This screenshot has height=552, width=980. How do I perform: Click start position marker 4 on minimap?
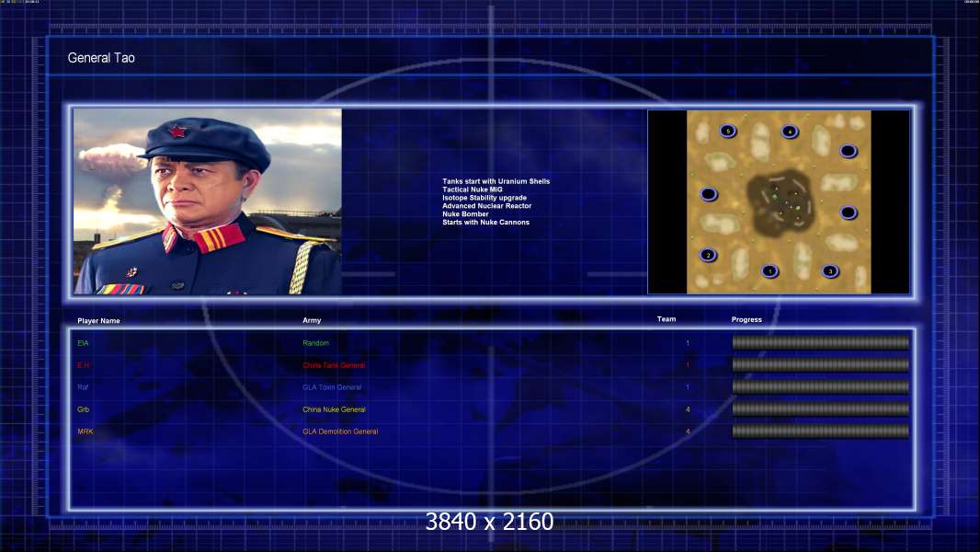[790, 132]
